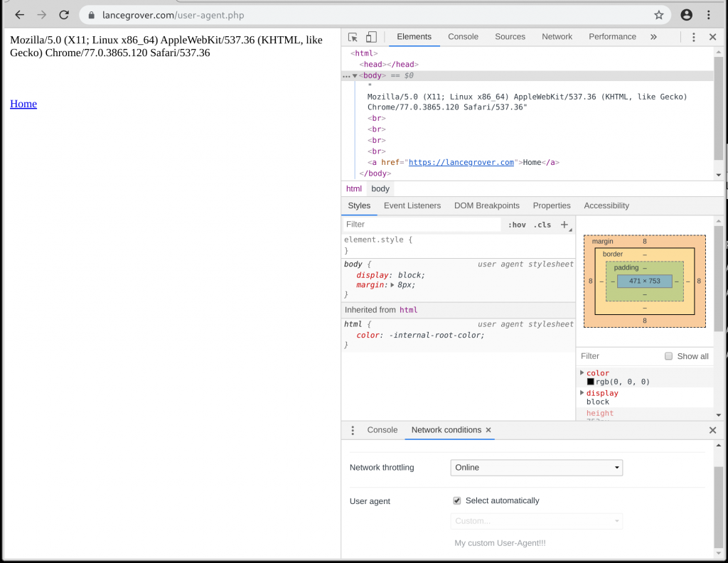Open Chrome three-dot menu
Screen dimensions: 728x563
tap(709, 15)
